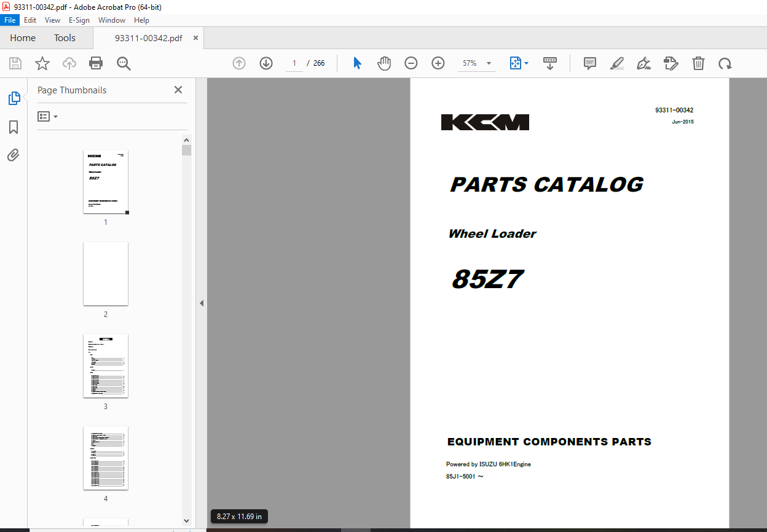Click '93311-00342' document number on page
This screenshot has width=767, height=532.
coord(674,110)
